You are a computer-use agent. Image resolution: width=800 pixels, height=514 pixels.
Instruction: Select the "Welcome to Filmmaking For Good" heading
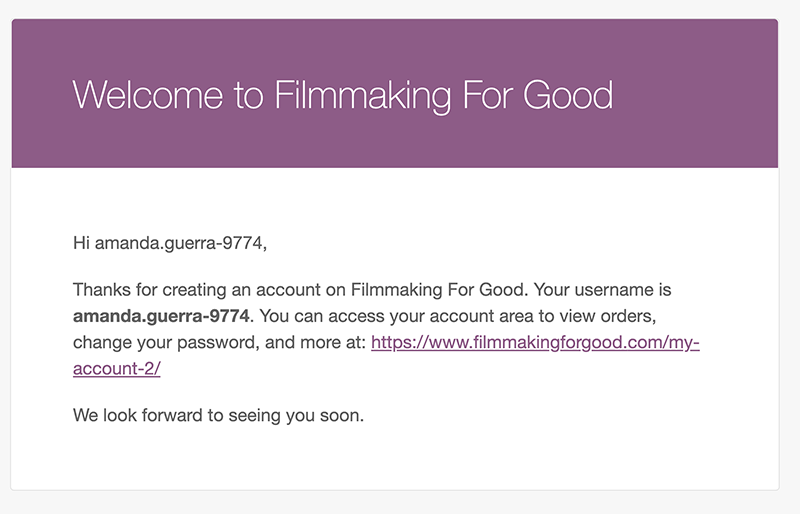pyautogui.click(x=342, y=95)
